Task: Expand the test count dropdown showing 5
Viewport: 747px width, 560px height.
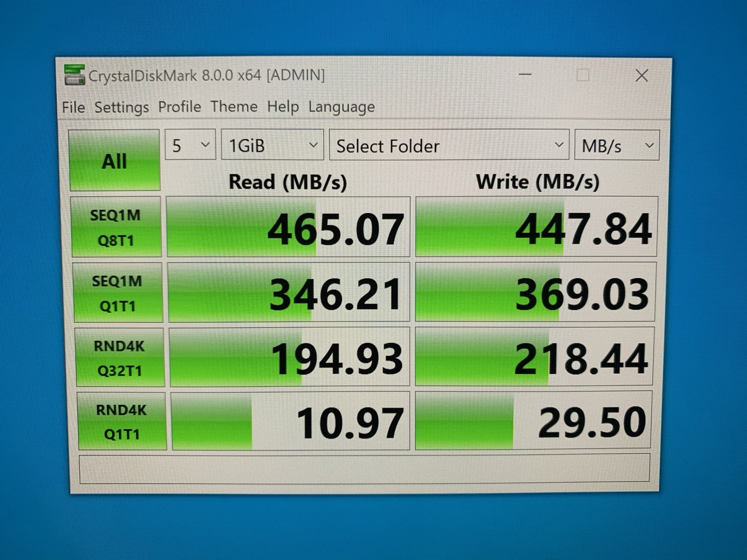Action: pyautogui.click(x=190, y=145)
